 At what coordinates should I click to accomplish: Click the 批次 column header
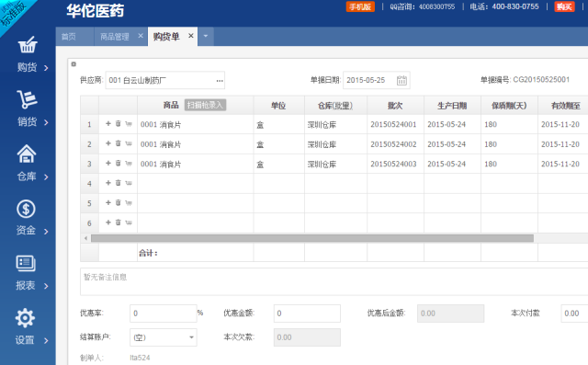395,106
